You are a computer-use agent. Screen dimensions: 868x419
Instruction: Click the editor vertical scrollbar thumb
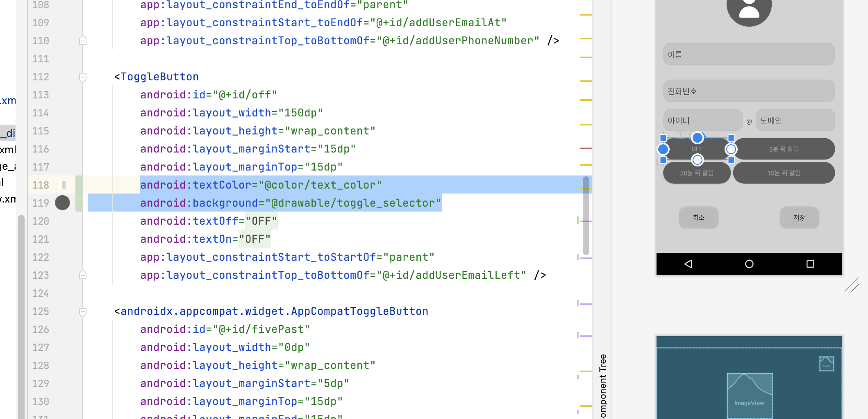coord(586,216)
